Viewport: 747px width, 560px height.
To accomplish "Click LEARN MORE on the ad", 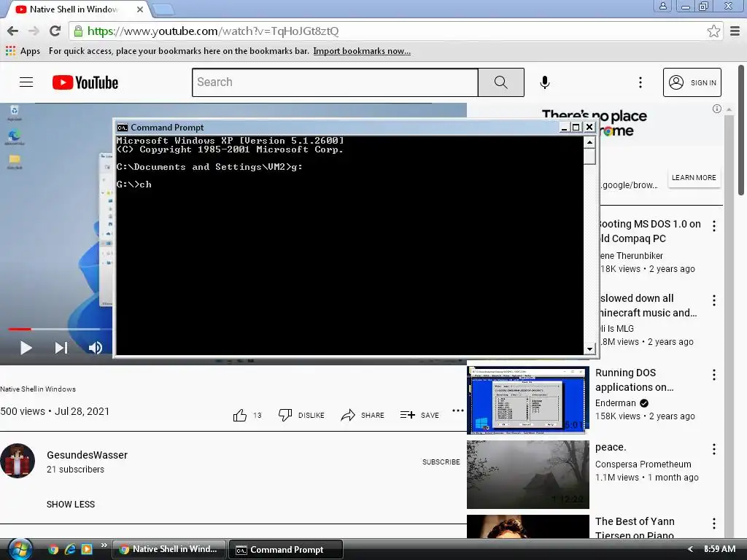I will click(694, 178).
